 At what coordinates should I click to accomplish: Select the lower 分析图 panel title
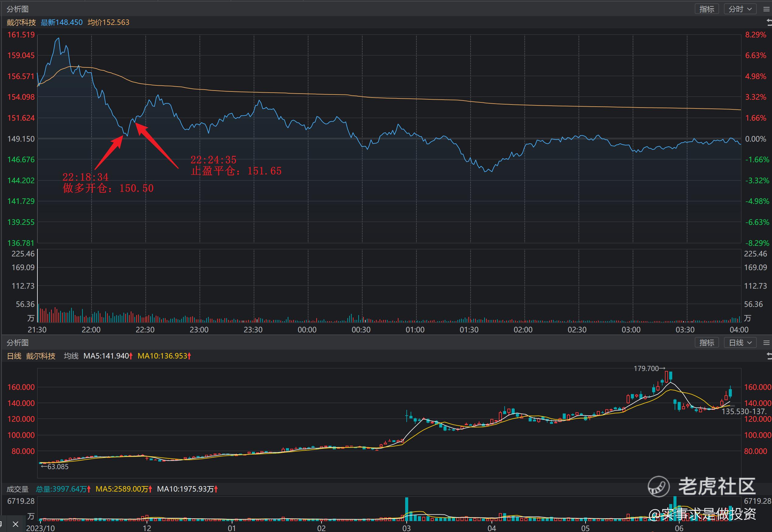pyautogui.click(x=17, y=343)
